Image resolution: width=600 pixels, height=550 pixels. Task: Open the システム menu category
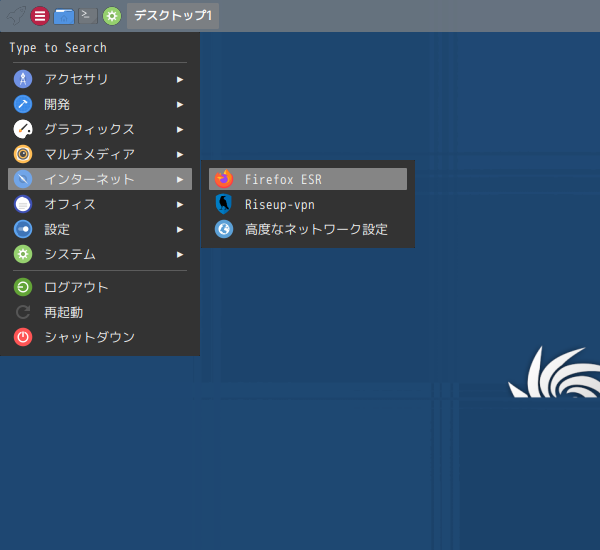coord(100,254)
